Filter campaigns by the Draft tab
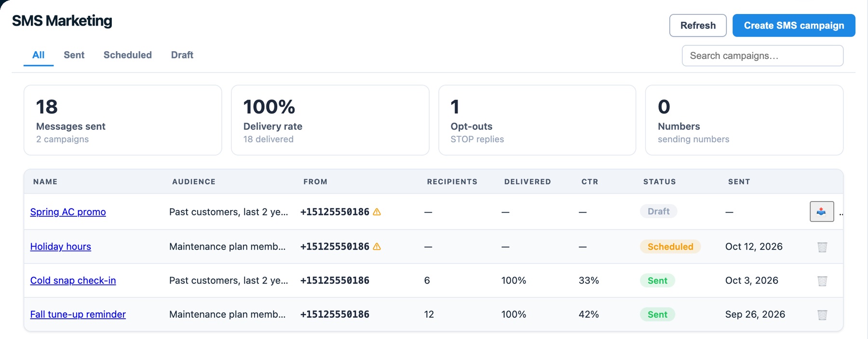 (182, 55)
